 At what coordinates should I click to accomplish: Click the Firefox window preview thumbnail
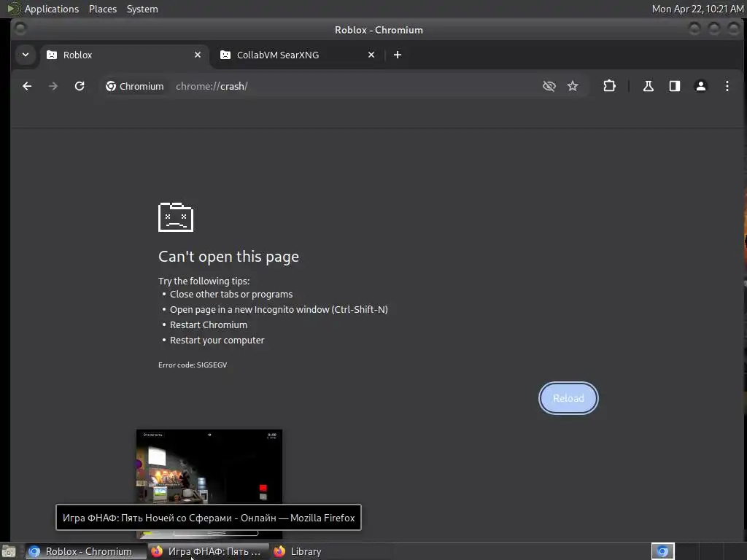pyautogui.click(x=209, y=467)
